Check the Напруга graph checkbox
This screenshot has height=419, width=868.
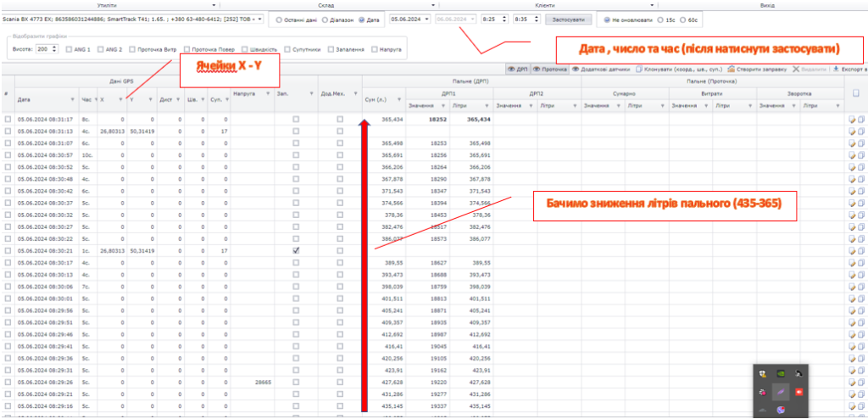(x=375, y=49)
